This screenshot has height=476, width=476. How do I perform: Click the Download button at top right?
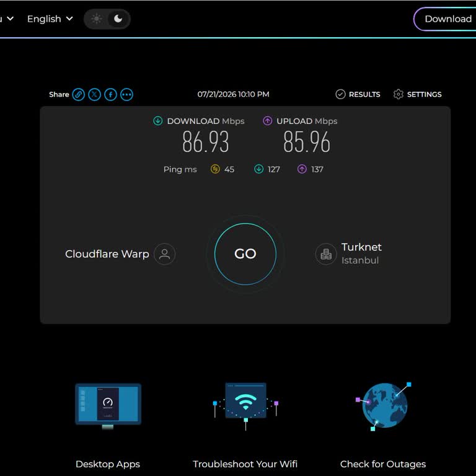click(x=445, y=19)
